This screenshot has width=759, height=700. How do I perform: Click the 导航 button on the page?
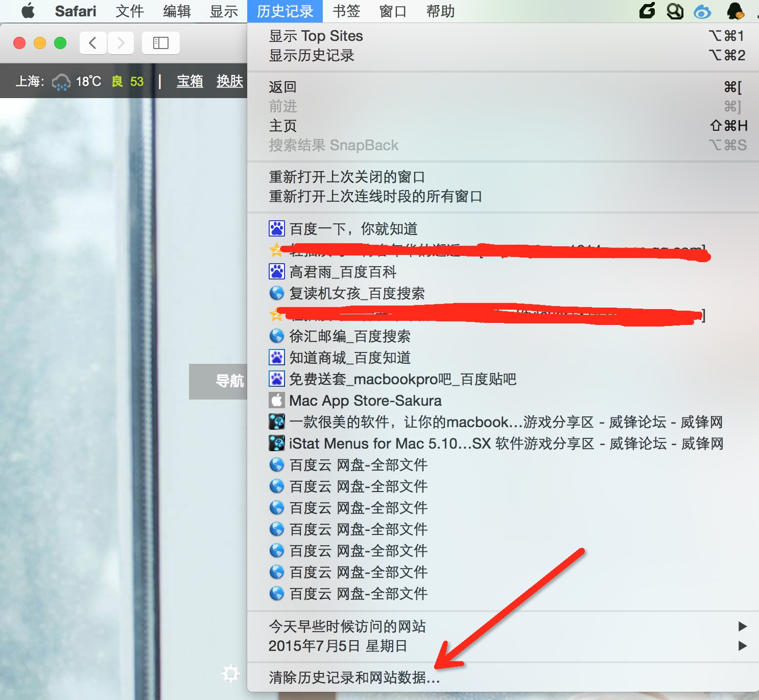(x=219, y=381)
